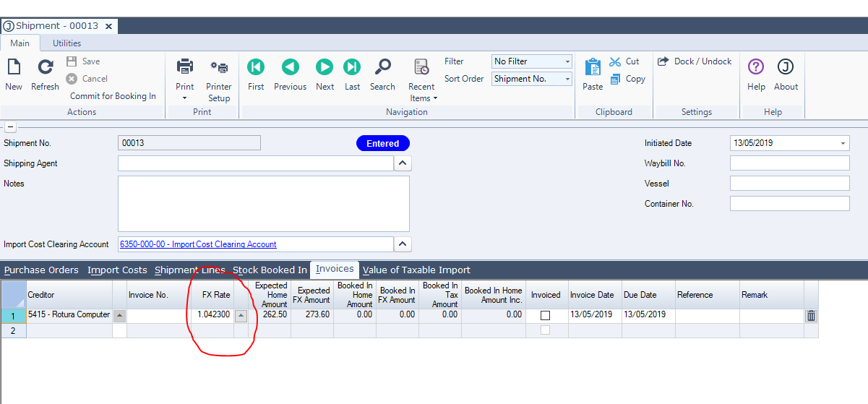Open the Import Cost Clearing Account link
868x404 pixels.
197,244
